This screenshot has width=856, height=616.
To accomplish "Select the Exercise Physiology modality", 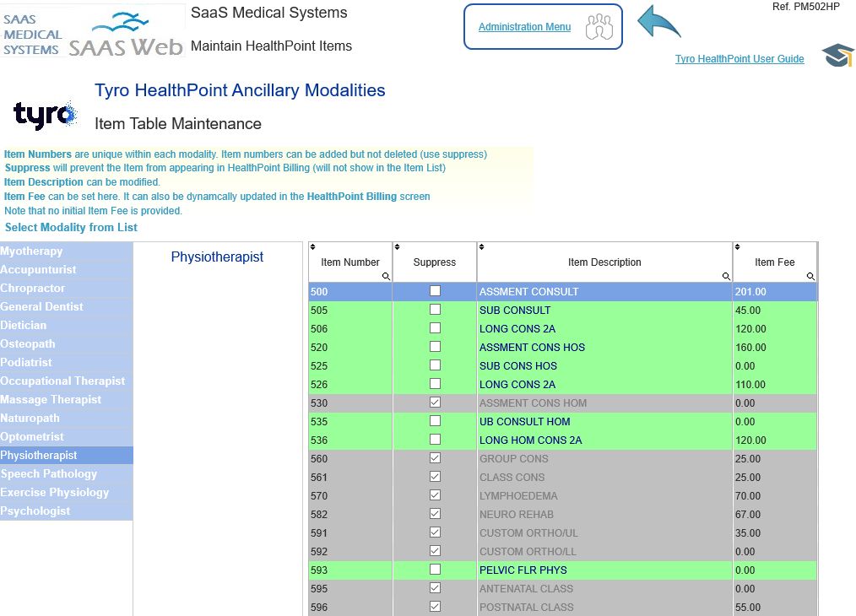I will (x=66, y=493).
